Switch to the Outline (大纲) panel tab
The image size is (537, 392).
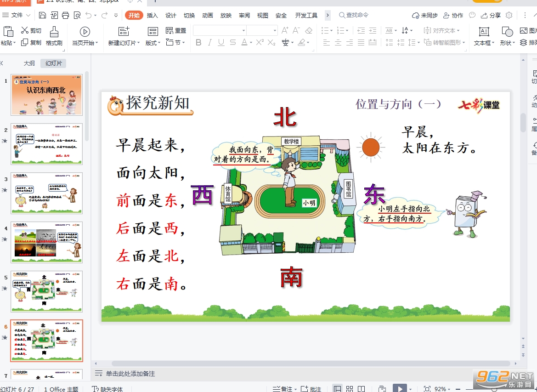point(29,63)
